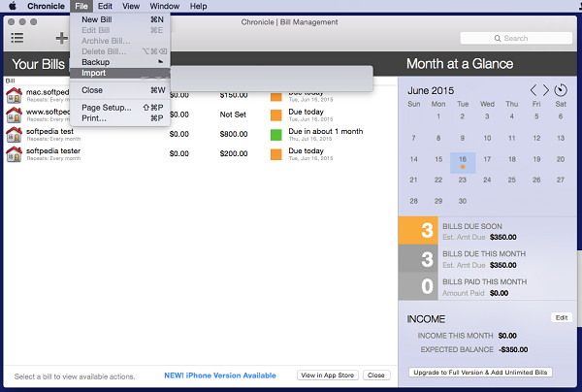
Task: Open Page Setup from File menu
Action: [x=106, y=108]
